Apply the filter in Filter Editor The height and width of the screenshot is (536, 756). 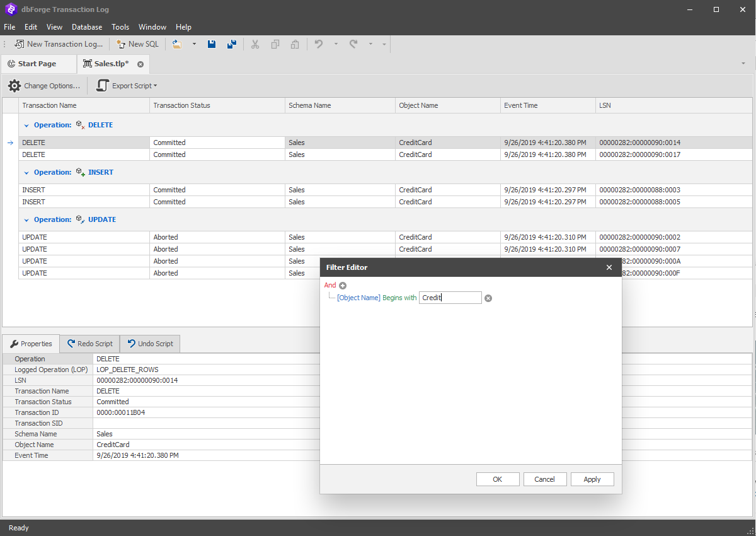592,479
